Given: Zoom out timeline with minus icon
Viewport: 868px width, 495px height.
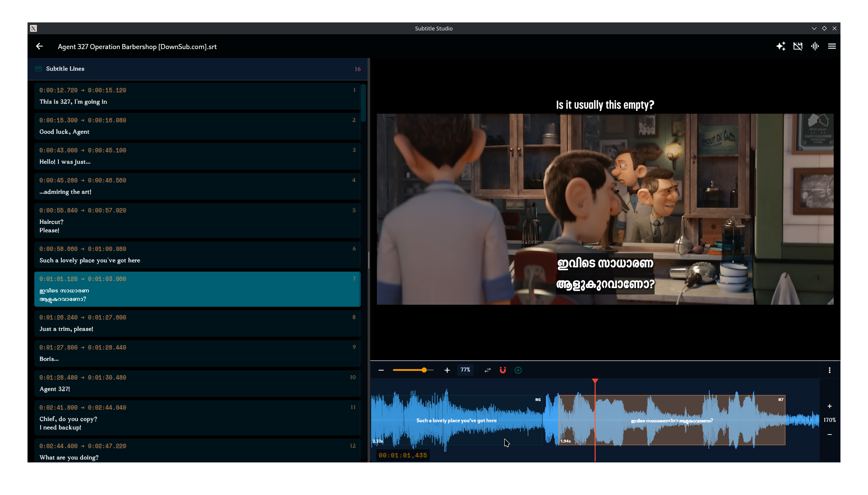Looking at the screenshot, I should [381, 370].
